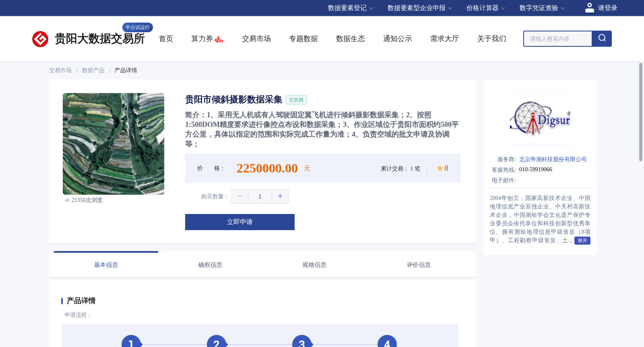This screenshot has width=644, height=347.
Task: Open 通知公示 navigation item
Action: click(x=398, y=39)
